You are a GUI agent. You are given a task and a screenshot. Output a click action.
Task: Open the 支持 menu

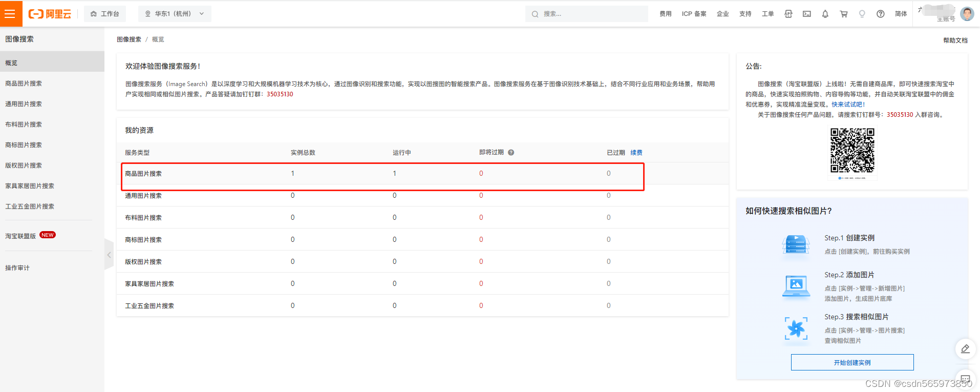(x=745, y=14)
